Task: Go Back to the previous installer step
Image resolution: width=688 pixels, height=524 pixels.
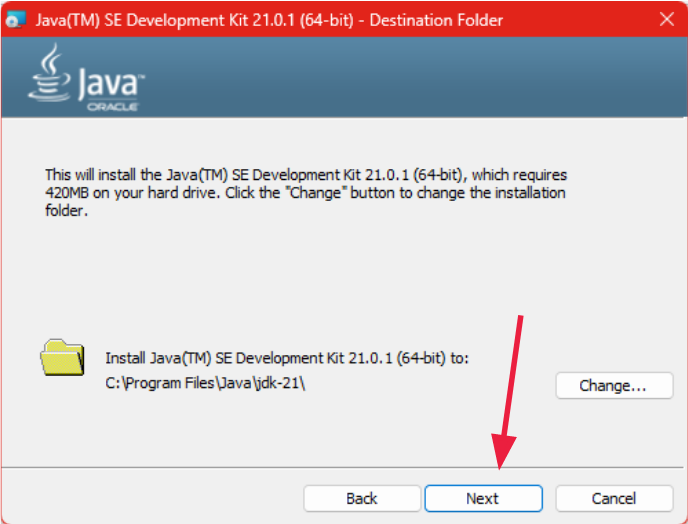Action: pyautogui.click(x=361, y=498)
